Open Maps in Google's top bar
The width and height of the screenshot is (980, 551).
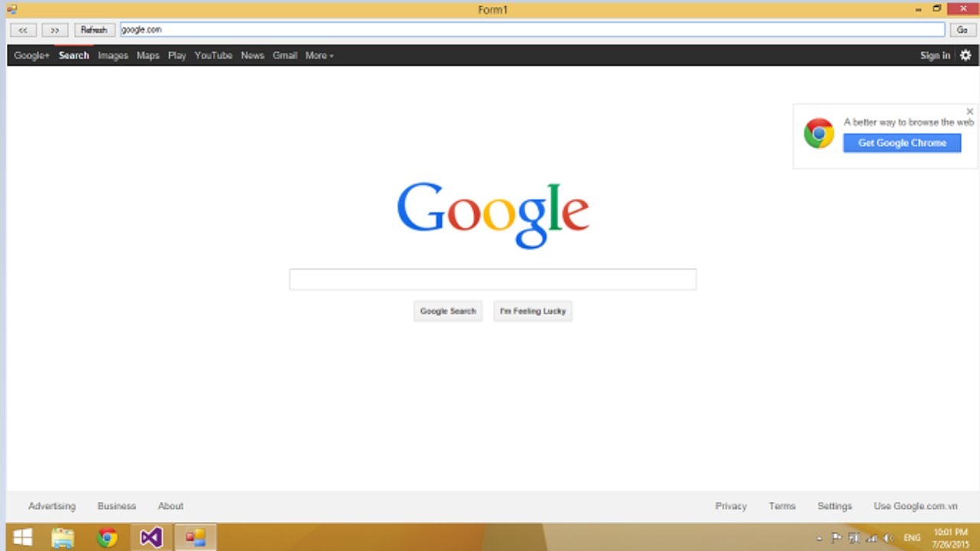148,55
